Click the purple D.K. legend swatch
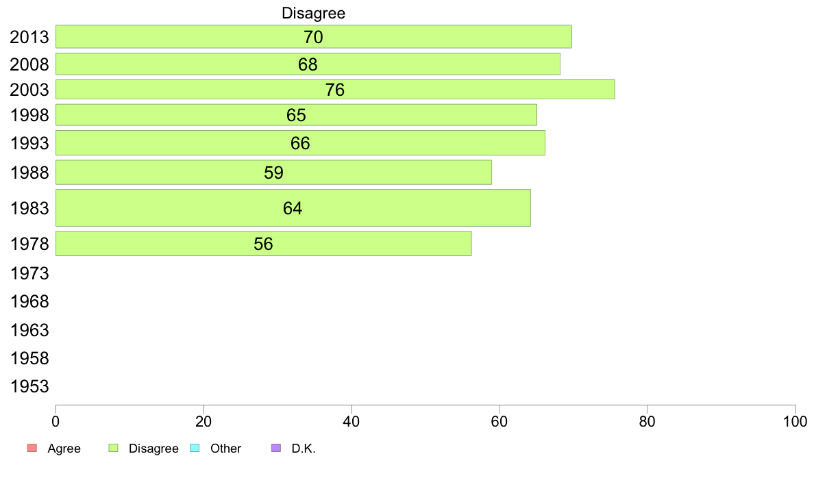The height and width of the screenshot is (504, 814). point(276,448)
